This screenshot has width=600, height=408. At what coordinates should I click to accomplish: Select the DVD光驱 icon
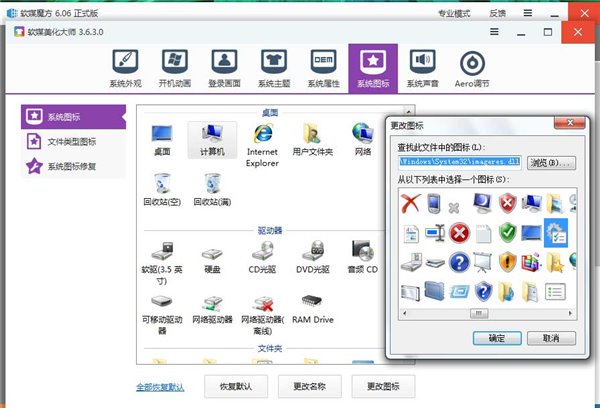[313, 258]
